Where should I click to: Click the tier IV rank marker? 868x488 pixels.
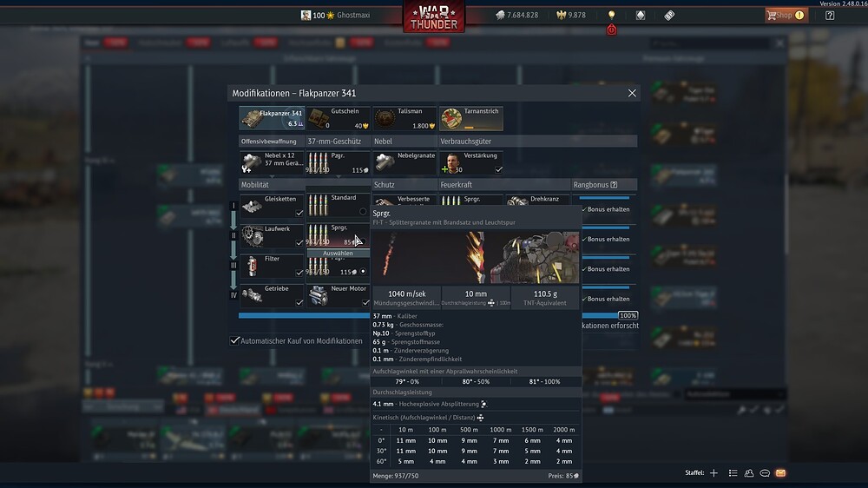pos(233,295)
